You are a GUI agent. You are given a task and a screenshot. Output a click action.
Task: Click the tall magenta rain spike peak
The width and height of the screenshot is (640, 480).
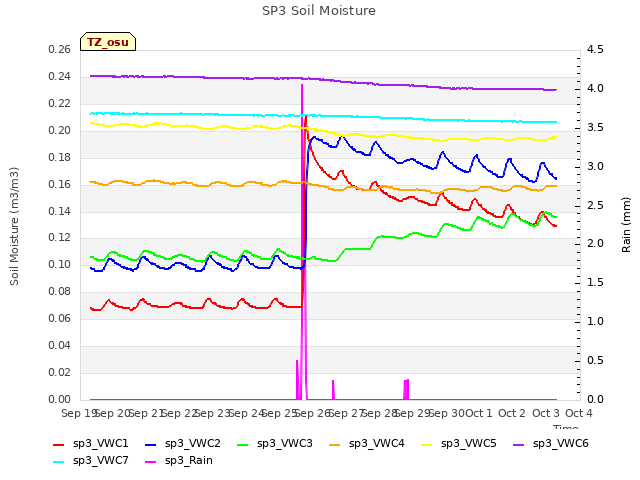302,85
